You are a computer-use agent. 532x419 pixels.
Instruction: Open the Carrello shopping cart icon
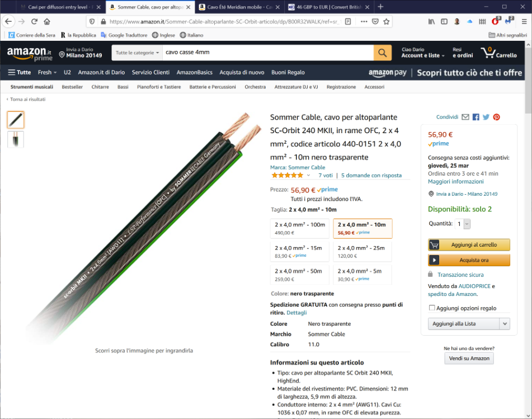click(x=498, y=53)
